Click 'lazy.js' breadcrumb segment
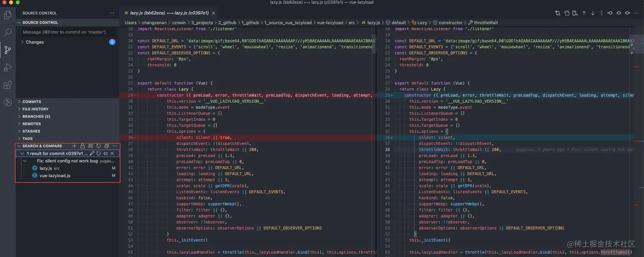Viewport: 644px width, 257px height. (374, 23)
